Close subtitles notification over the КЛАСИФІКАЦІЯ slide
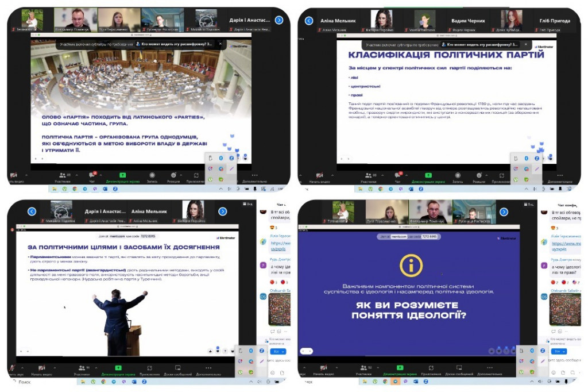 [x=526, y=44]
